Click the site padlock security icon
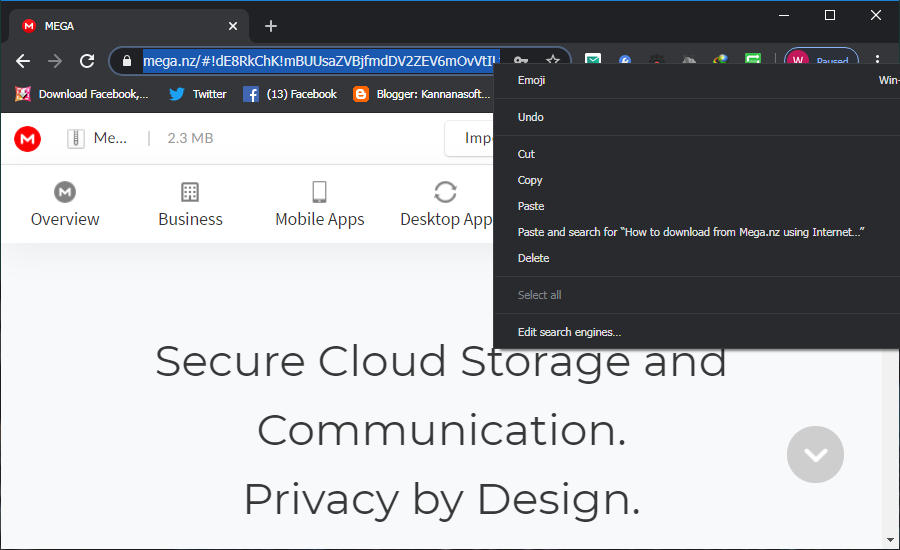Viewport: 900px width, 550px height. click(x=126, y=61)
